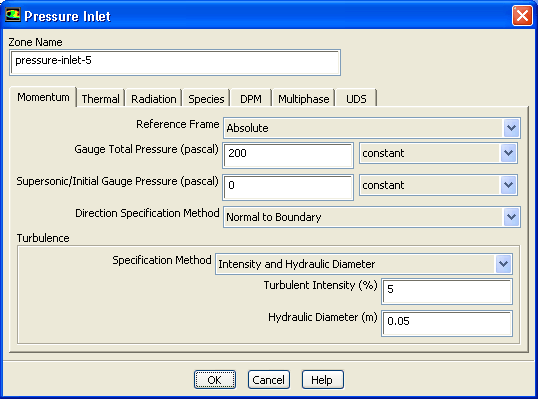Click the Reference Frame label
538x399 pixels.
coord(177,124)
